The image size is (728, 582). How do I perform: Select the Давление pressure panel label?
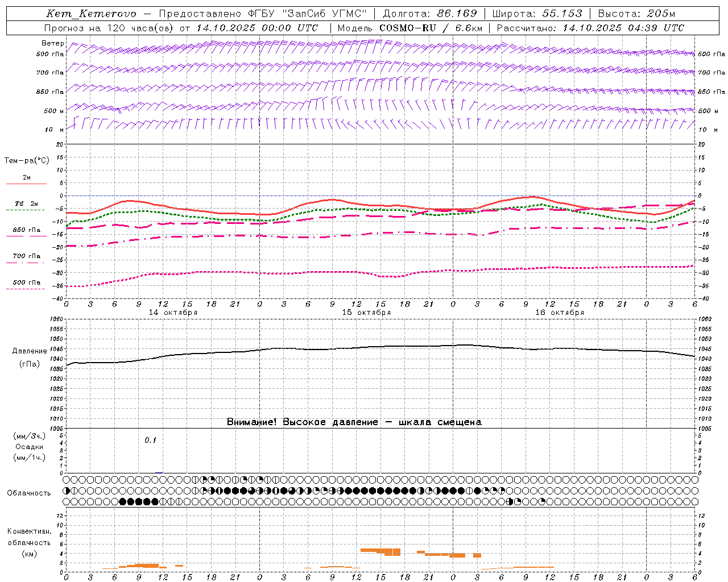coord(30,351)
